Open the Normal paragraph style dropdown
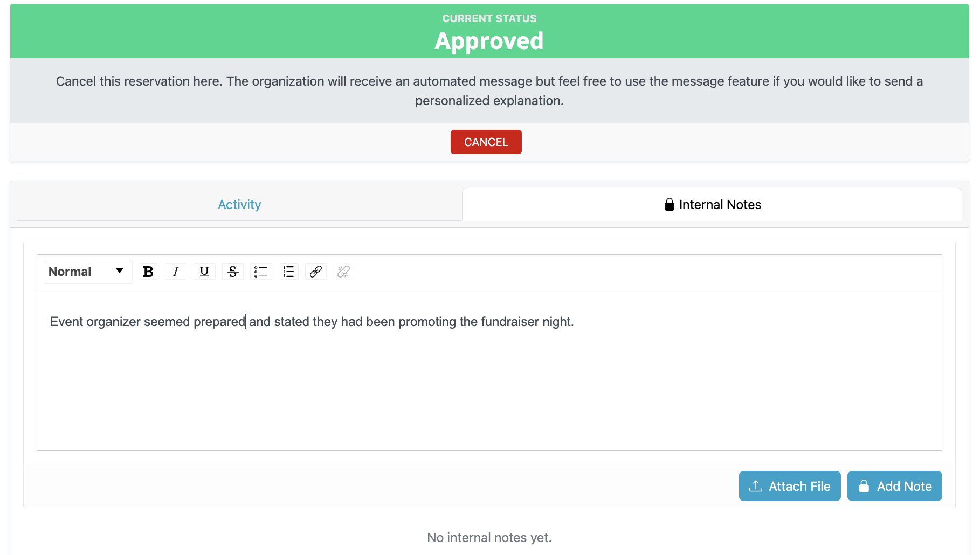Viewport: 980px width, 555px height. pyautogui.click(x=88, y=272)
